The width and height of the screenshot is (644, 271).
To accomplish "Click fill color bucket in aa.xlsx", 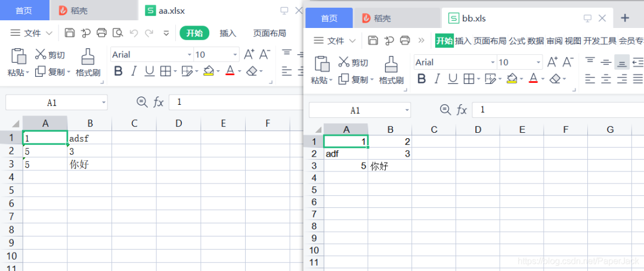I will click(209, 71).
